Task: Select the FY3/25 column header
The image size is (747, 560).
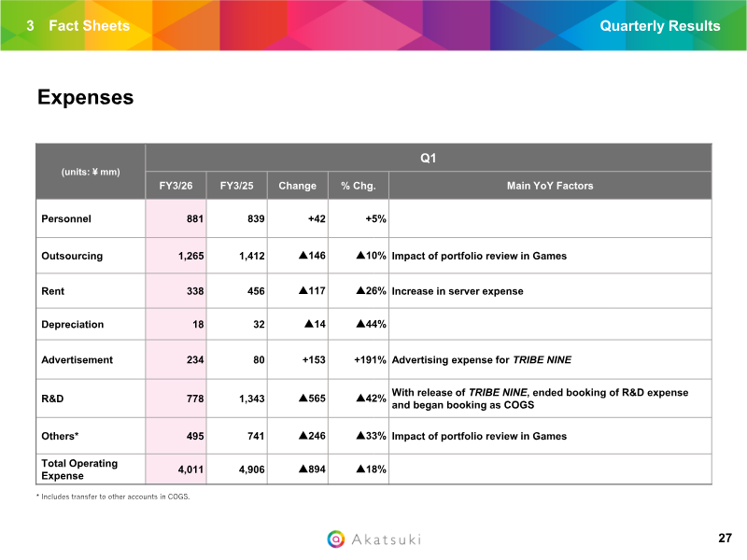Action: [237, 186]
